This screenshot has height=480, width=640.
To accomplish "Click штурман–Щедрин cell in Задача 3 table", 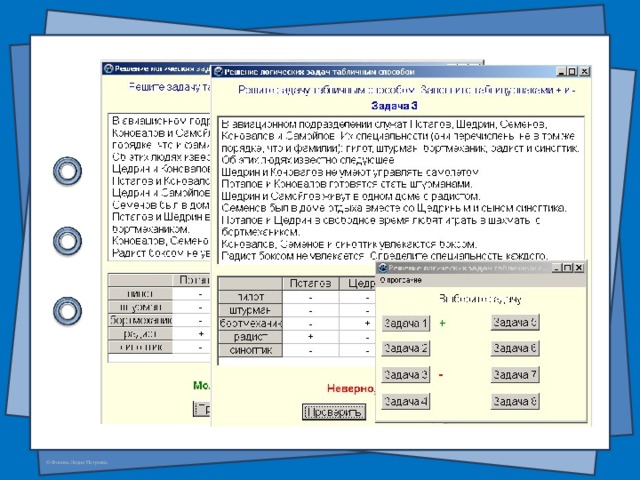I will [x=358, y=311].
